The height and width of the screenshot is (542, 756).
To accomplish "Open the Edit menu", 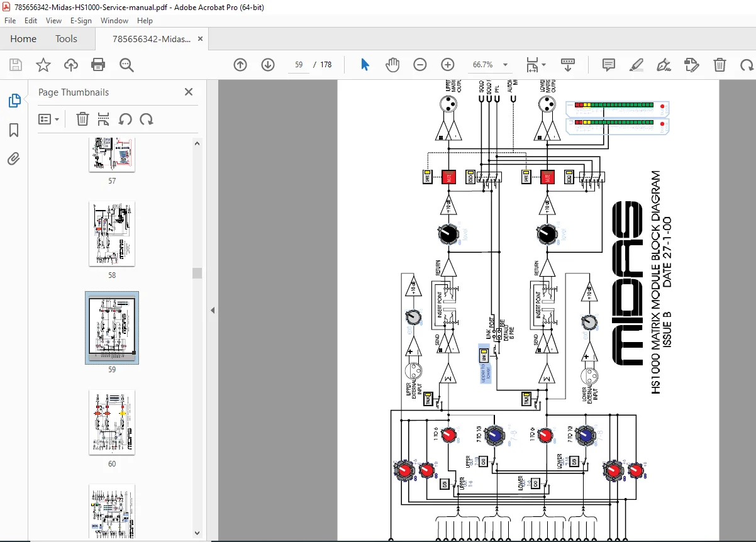I will [31, 21].
